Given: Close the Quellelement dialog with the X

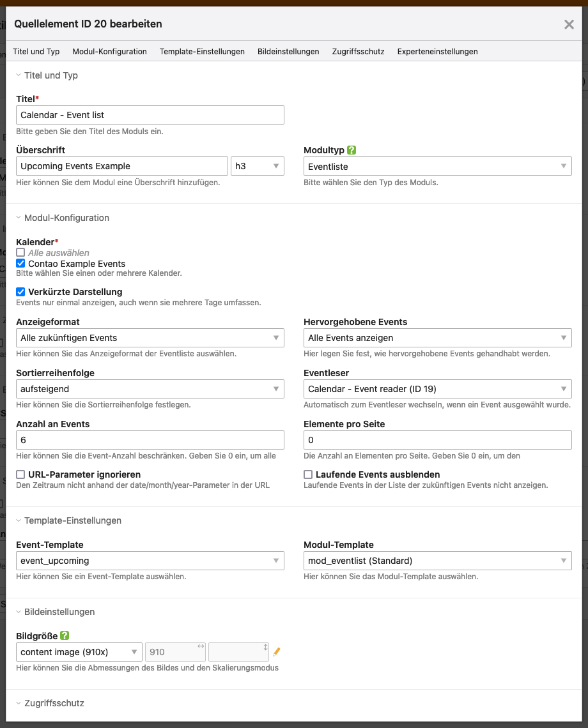Looking at the screenshot, I should [x=569, y=25].
